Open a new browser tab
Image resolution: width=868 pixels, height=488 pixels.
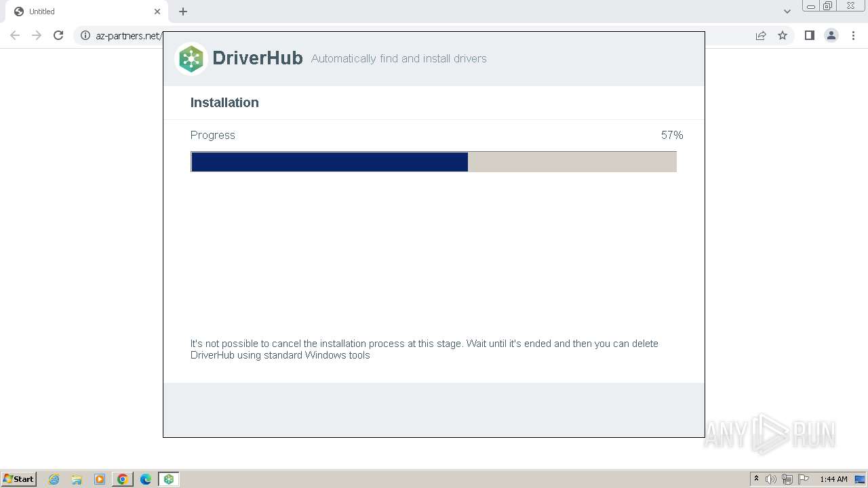183,12
